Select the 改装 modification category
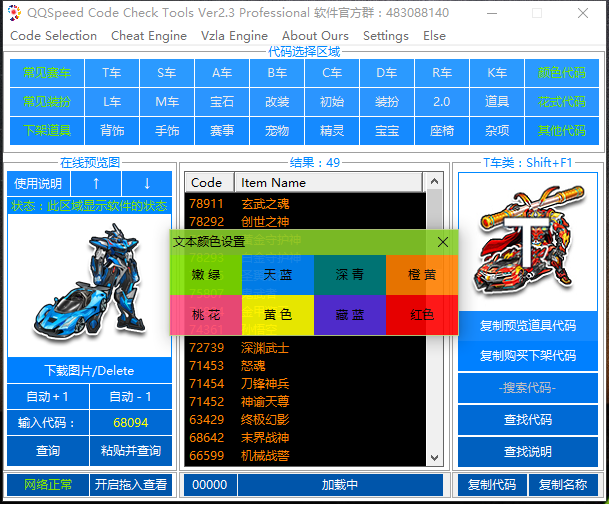The image size is (609, 508). click(x=277, y=102)
